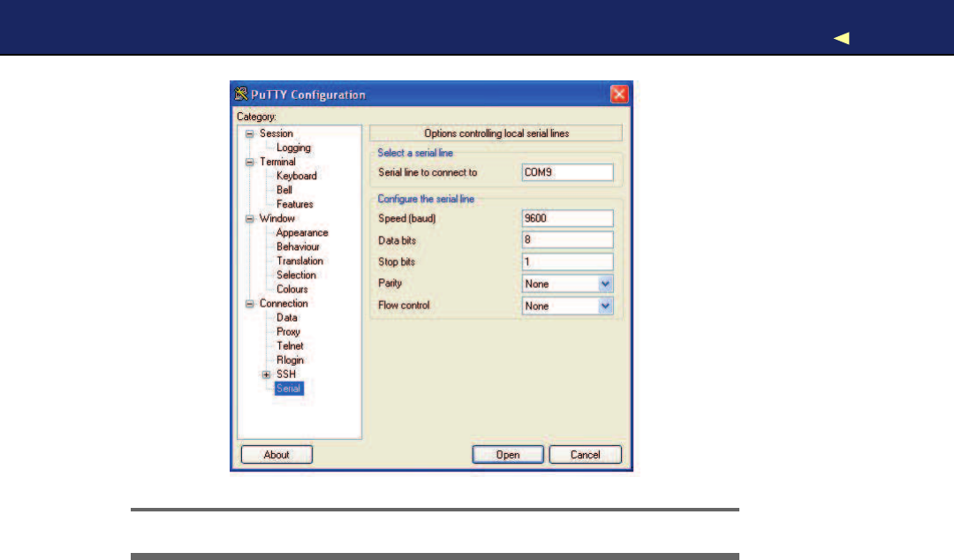Click the Open button
954x560 pixels.
click(508, 455)
